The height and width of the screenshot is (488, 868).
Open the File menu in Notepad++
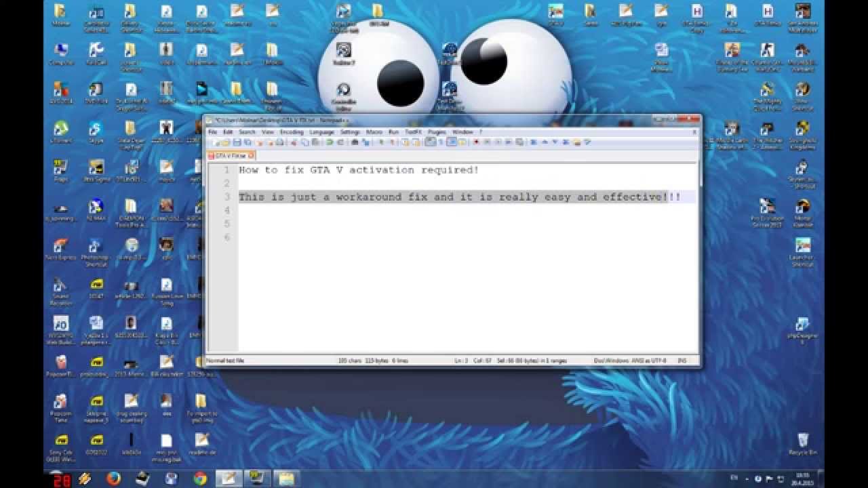coord(212,131)
